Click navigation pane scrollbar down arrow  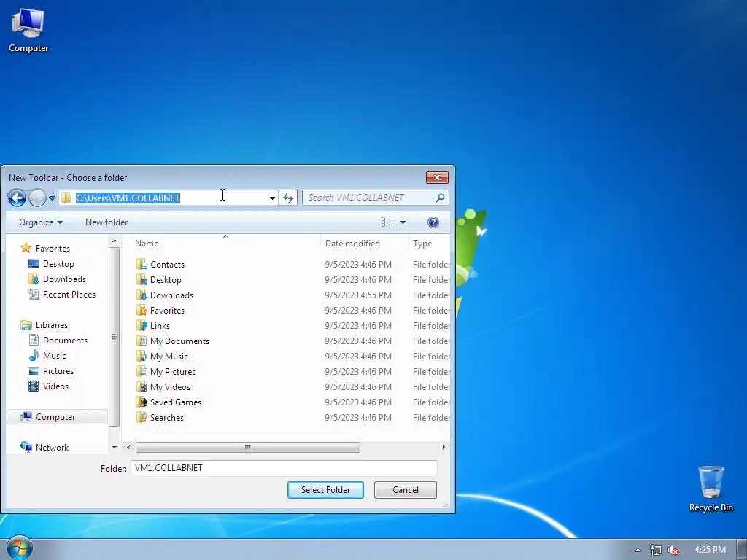tap(115, 447)
